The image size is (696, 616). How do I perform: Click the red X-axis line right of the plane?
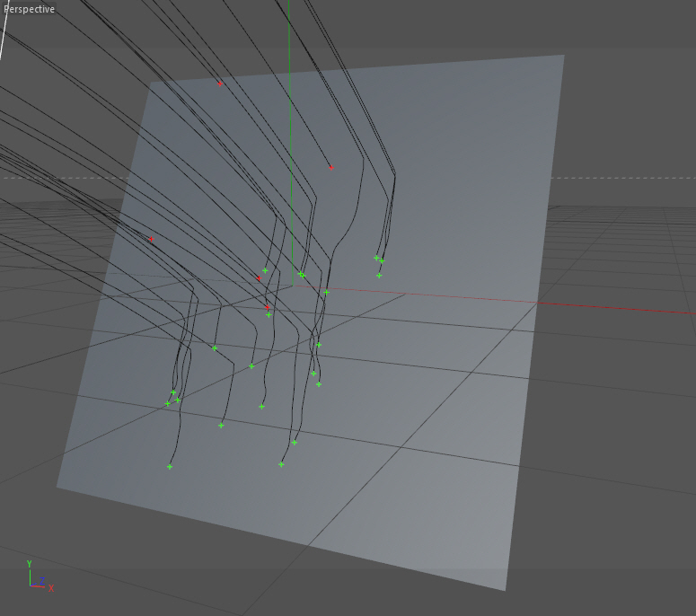point(617,308)
